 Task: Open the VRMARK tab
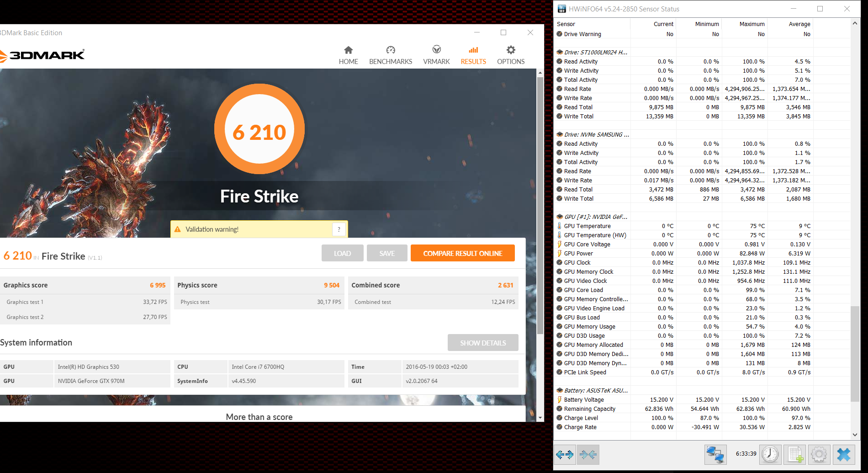(436, 55)
